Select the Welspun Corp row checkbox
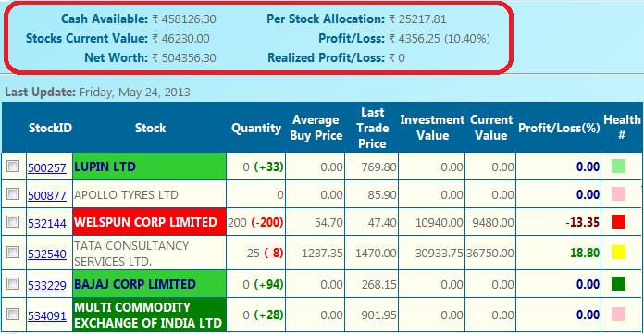644x334 pixels. click(13, 221)
